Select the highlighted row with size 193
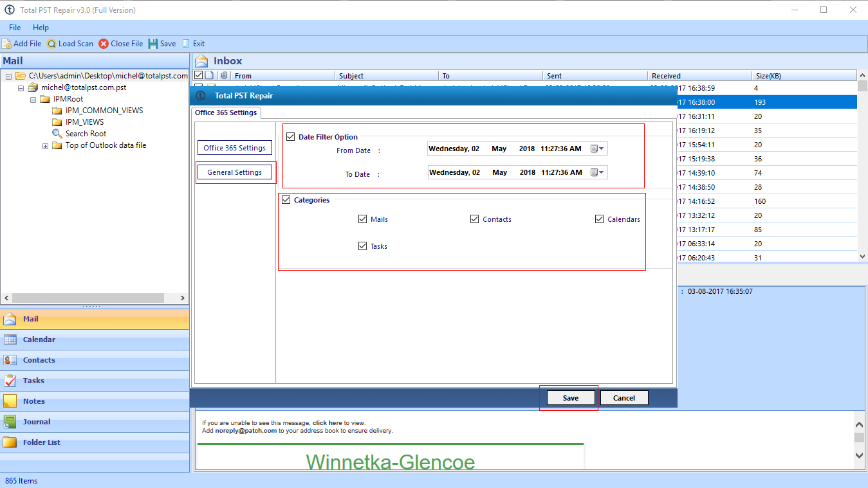 point(767,102)
